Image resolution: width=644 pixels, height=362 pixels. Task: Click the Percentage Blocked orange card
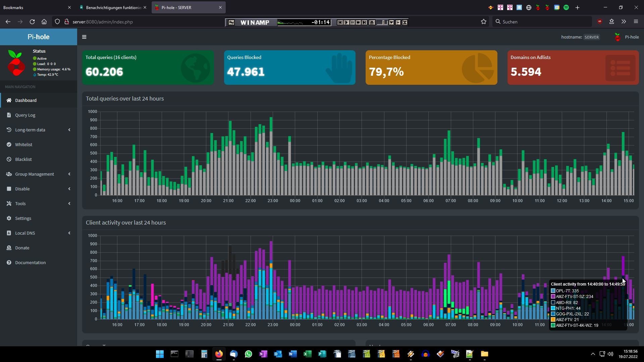click(x=431, y=67)
